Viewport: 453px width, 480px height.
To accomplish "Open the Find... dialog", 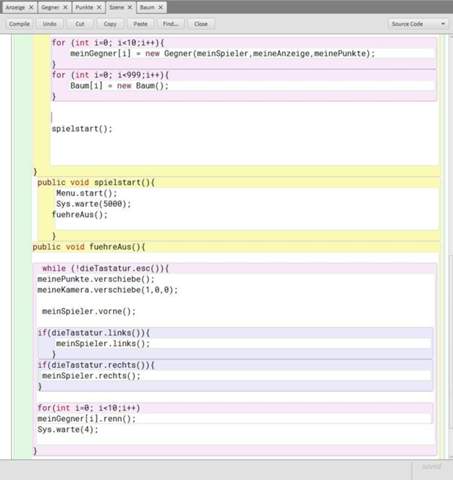I will pyautogui.click(x=170, y=24).
